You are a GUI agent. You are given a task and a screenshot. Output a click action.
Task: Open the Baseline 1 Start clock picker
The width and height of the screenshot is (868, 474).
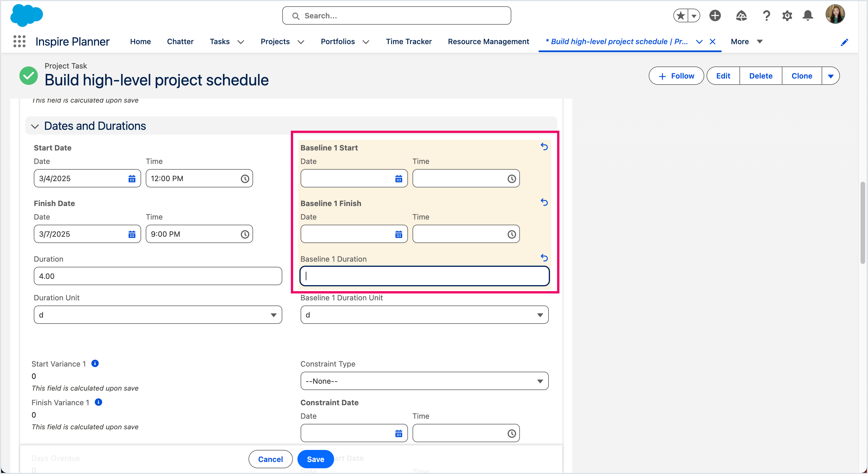coord(512,179)
